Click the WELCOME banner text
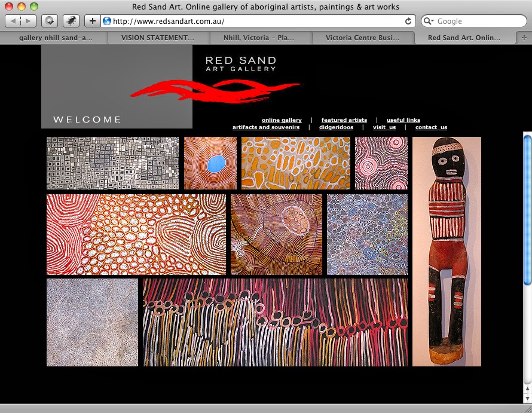 click(87, 120)
